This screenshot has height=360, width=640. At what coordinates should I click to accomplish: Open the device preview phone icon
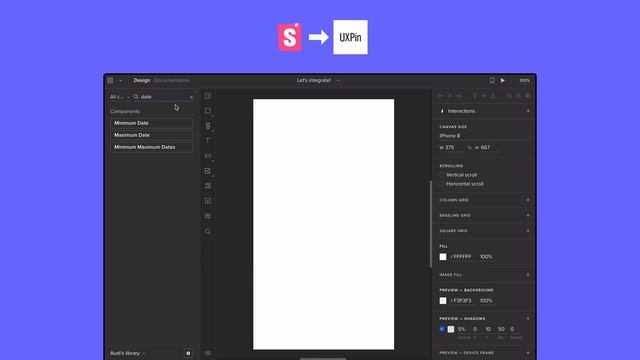[x=492, y=80]
